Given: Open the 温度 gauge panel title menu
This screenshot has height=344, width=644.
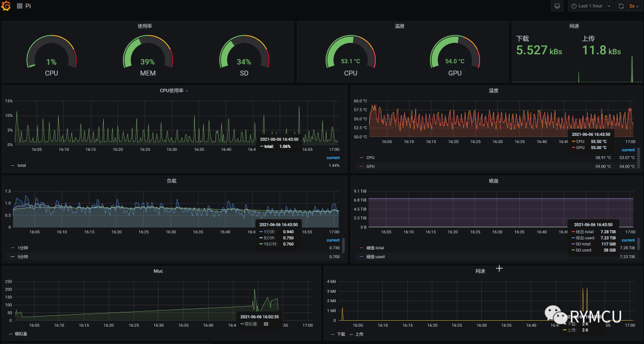Looking at the screenshot, I should pos(400,26).
